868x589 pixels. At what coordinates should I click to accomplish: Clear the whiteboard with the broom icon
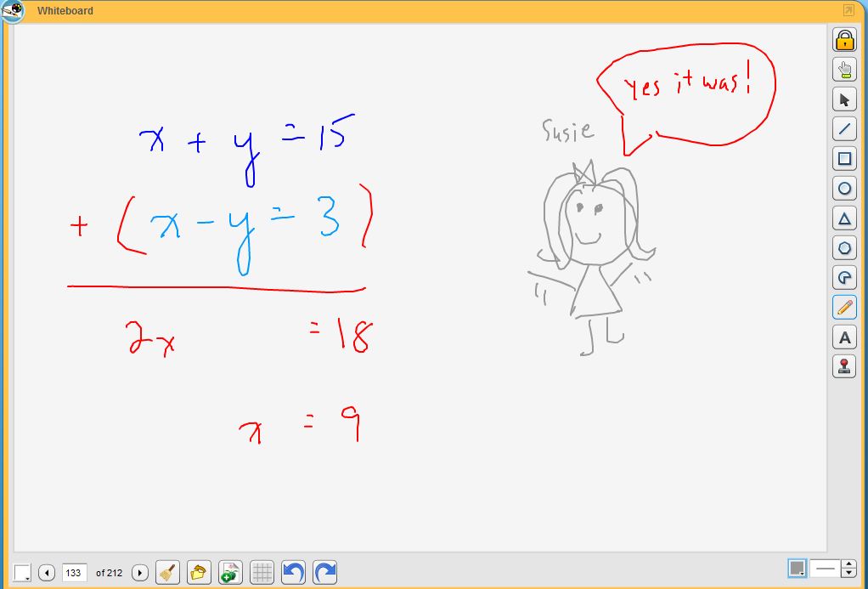tap(167, 571)
